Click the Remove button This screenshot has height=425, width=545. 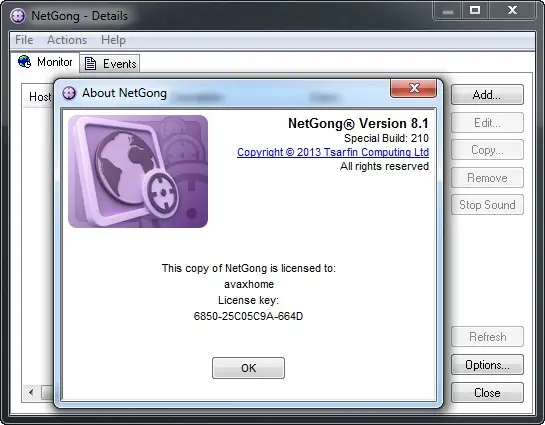(487, 178)
